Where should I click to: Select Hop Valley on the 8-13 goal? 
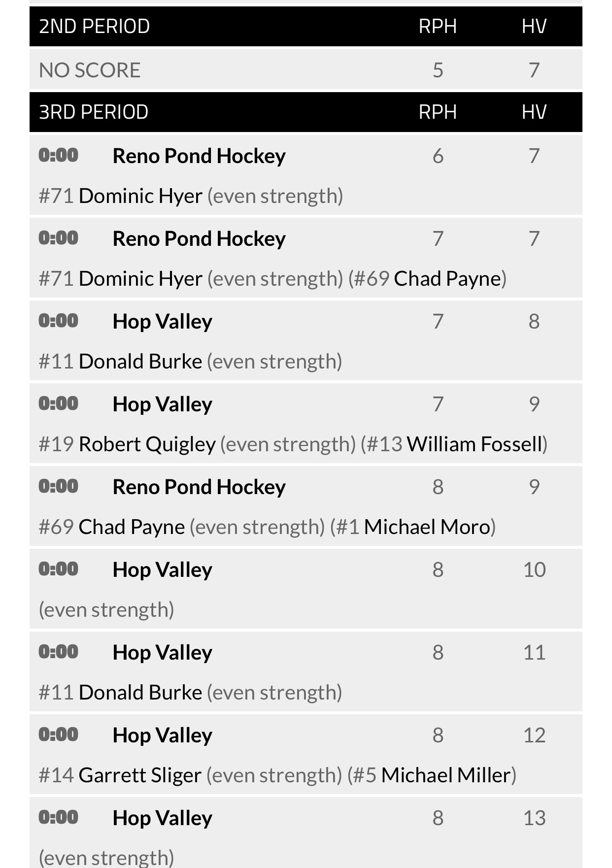162,818
